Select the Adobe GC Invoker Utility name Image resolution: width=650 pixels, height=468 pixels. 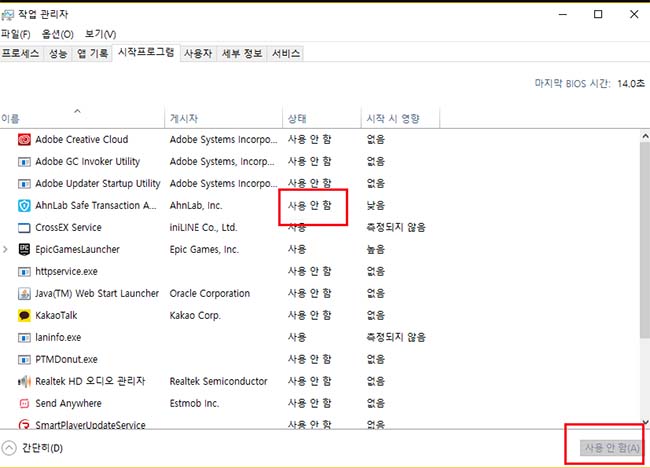point(87,162)
